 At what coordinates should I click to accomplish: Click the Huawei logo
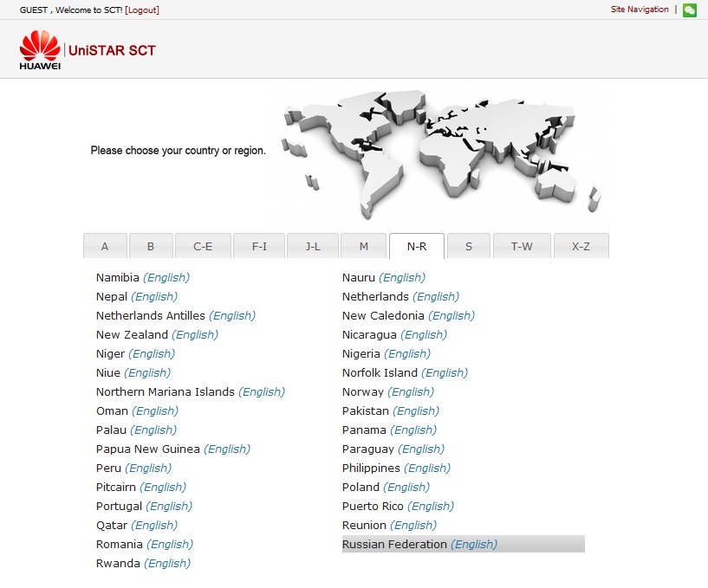(40, 49)
